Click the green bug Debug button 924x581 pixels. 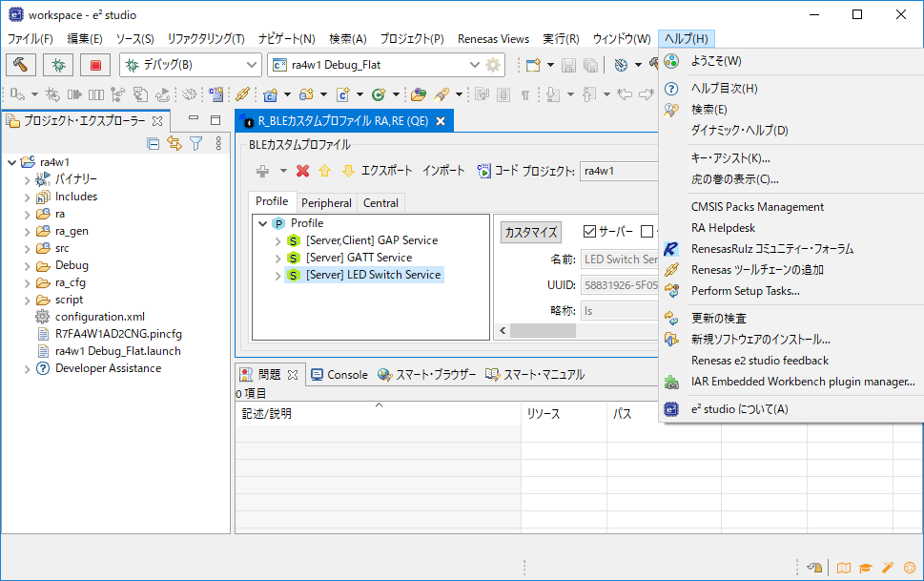[58, 65]
